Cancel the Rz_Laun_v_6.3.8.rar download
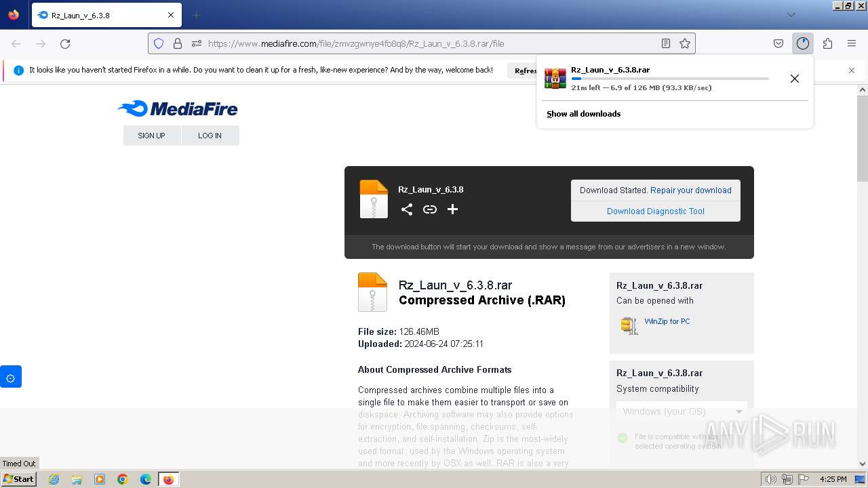This screenshot has width=868, height=488. [x=795, y=79]
